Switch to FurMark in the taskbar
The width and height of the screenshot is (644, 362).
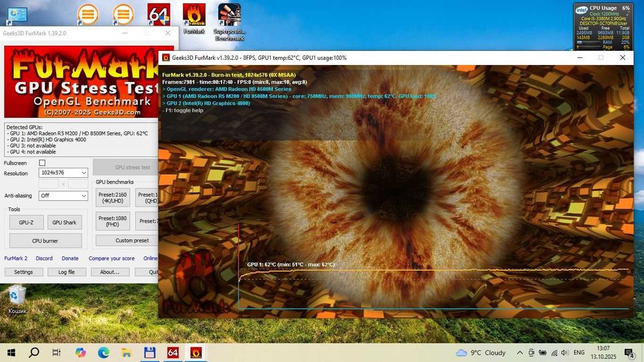click(196, 352)
